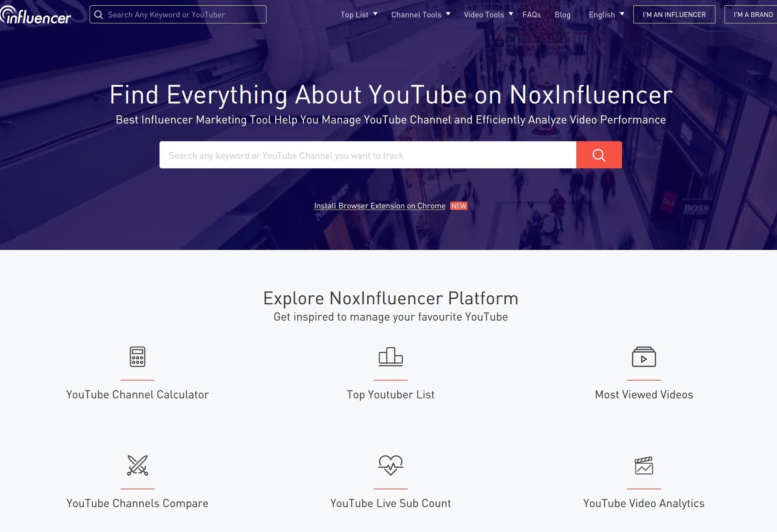Go to the FAQs page

pyautogui.click(x=531, y=15)
